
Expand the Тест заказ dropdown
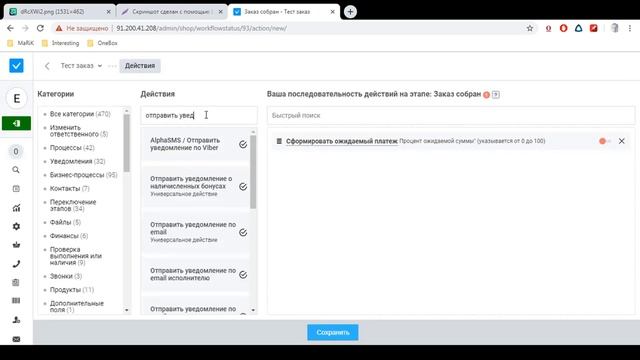pyautogui.click(x=81, y=66)
